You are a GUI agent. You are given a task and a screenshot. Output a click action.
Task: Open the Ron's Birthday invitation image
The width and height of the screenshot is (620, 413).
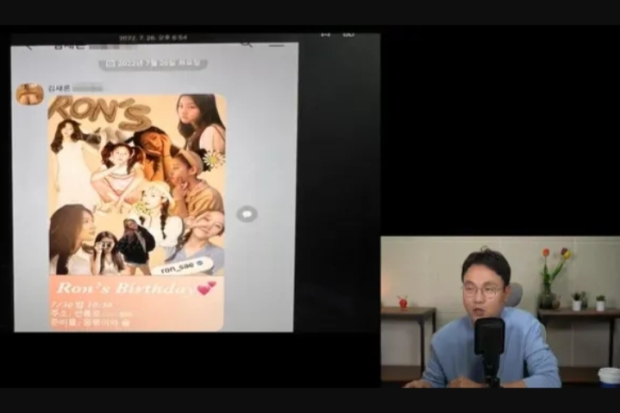136,200
